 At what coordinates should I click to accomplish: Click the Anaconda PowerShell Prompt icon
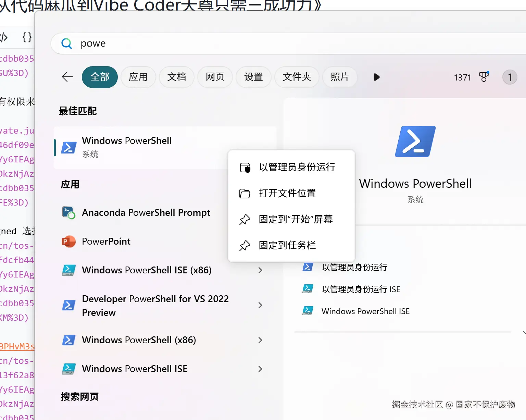[68, 213]
